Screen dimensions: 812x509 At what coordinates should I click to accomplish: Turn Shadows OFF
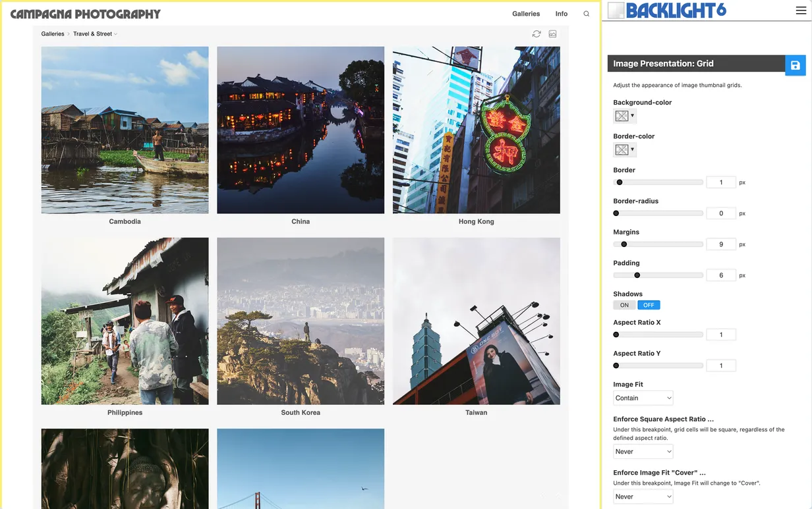click(649, 305)
